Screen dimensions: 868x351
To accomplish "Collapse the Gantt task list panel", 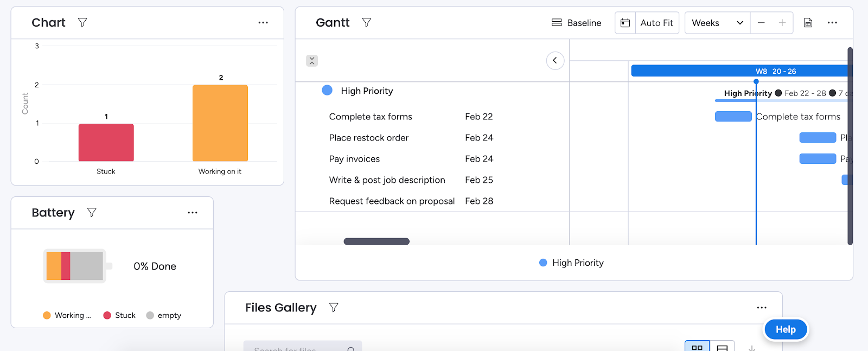I will pos(555,61).
